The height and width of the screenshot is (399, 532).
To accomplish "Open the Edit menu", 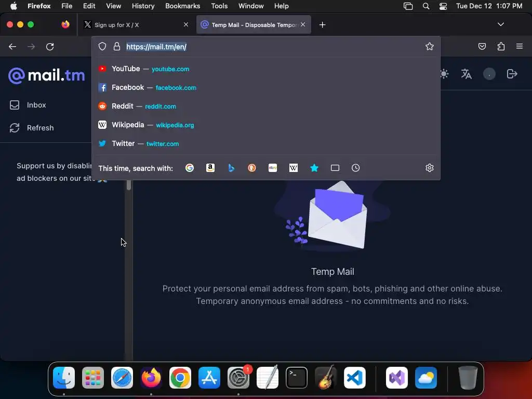I will coord(89,6).
